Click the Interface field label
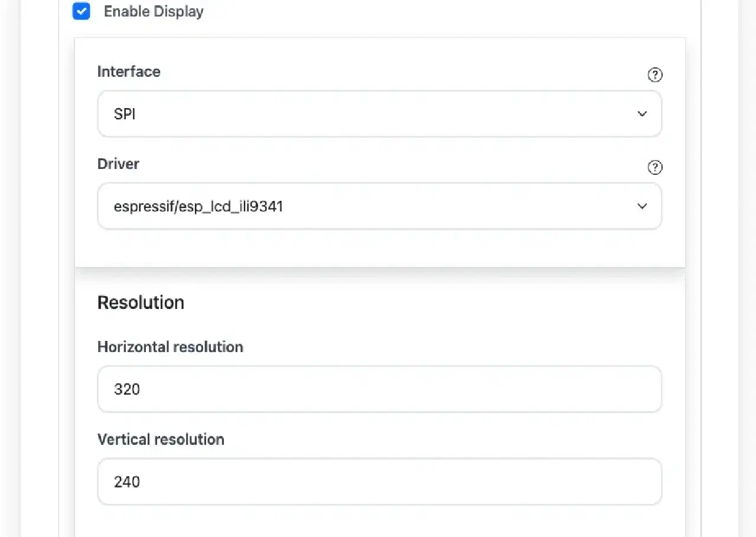This screenshot has height=537, width=756. tap(129, 71)
